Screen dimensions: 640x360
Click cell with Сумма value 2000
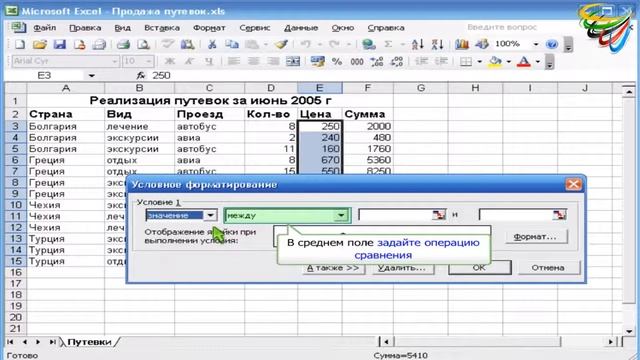[x=368, y=127]
